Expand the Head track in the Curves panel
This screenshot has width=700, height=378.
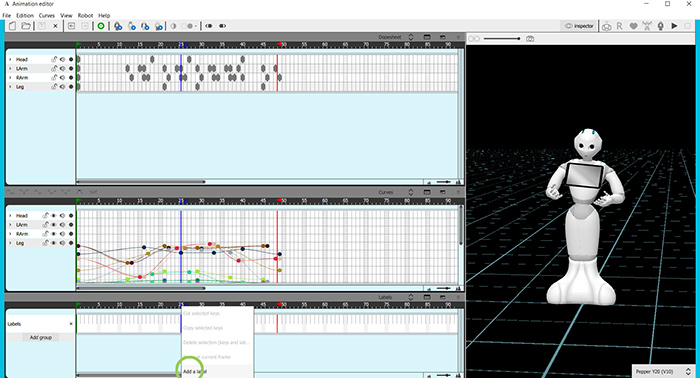tap(10, 216)
